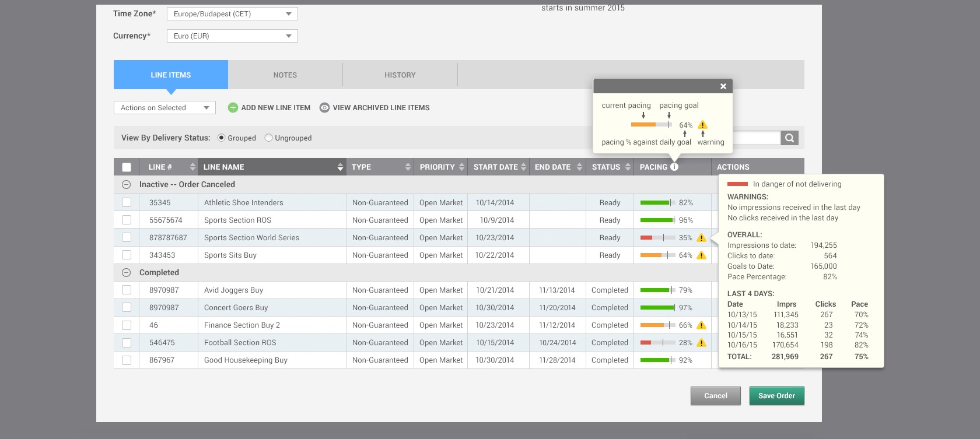
Task: Click the Pacing column info icon
Action: [674, 167]
